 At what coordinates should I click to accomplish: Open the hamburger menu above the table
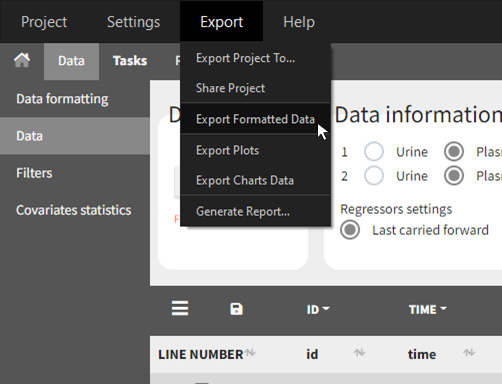pos(180,308)
